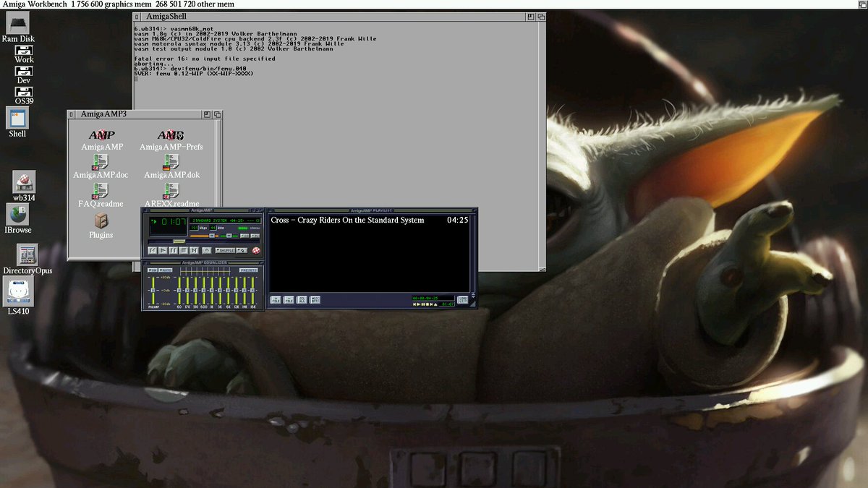Toggle the playlist window button in player
The image size is (868, 488).
coord(255,236)
